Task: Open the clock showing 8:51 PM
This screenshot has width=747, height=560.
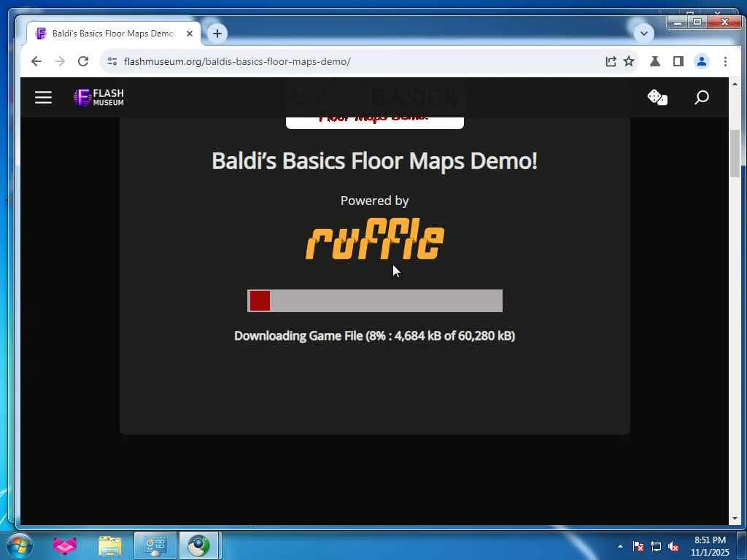Action: [710, 545]
